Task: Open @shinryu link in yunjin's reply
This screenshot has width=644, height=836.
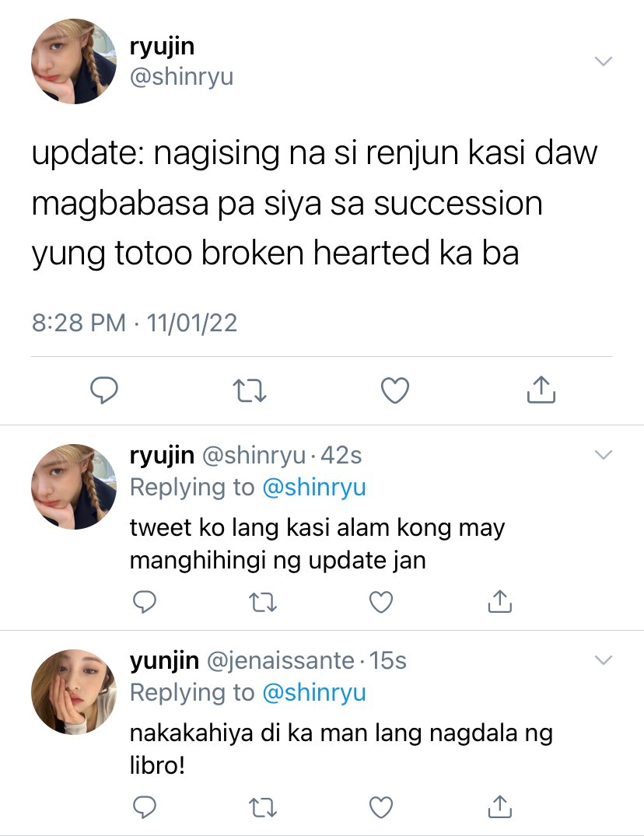Action: pos(314,693)
